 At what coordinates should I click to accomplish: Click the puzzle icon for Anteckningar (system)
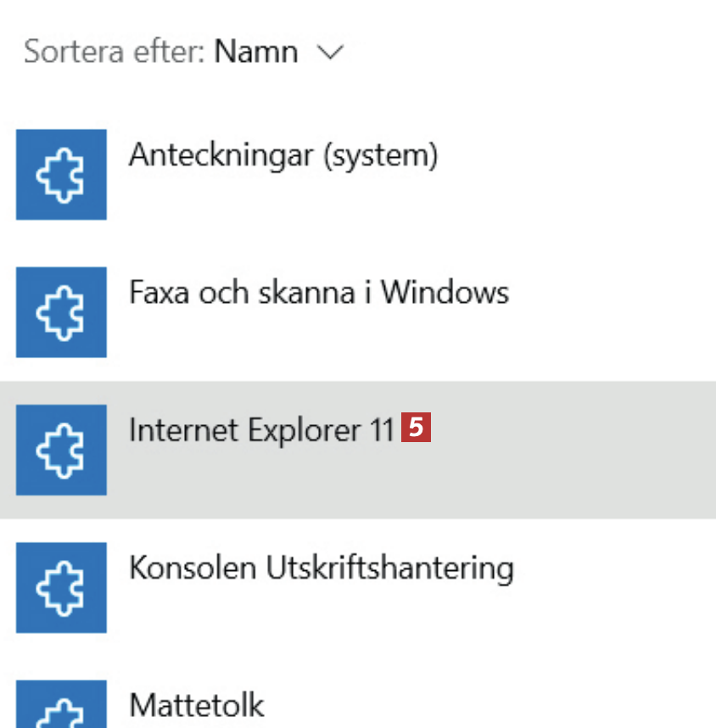[61, 174]
